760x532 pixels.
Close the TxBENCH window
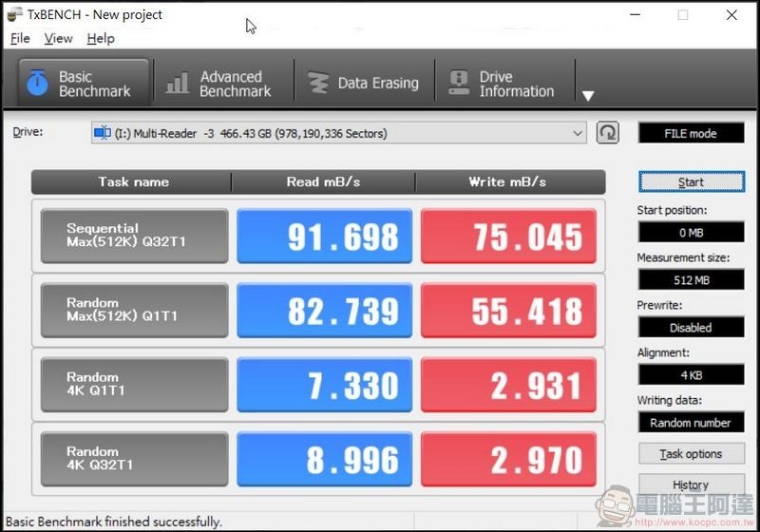tap(731, 15)
